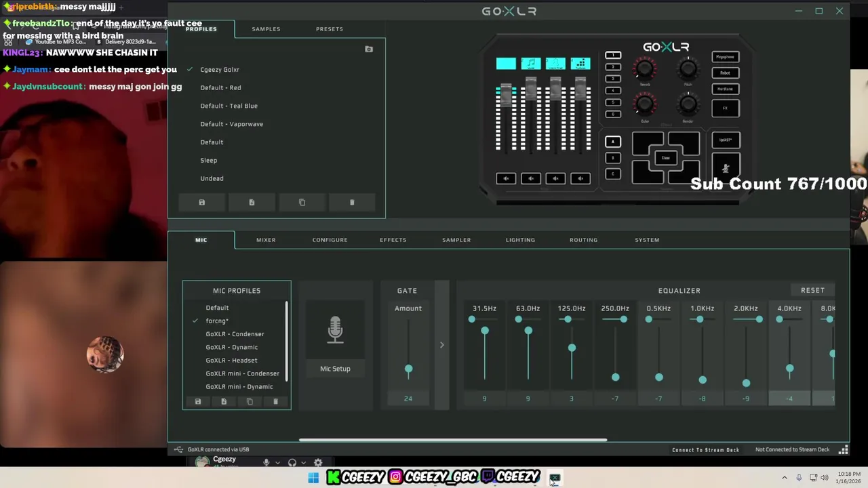The width and height of the screenshot is (868, 488).
Task: Open Discord user settings gear icon
Action: (318, 463)
